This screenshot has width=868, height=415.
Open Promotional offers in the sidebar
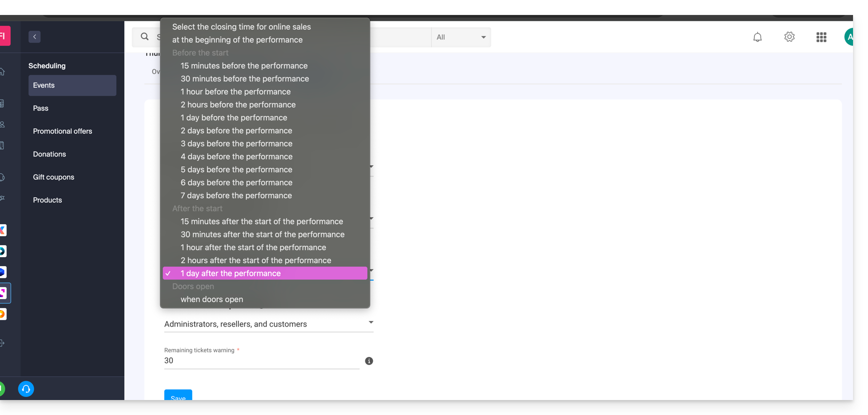pyautogui.click(x=62, y=131)
